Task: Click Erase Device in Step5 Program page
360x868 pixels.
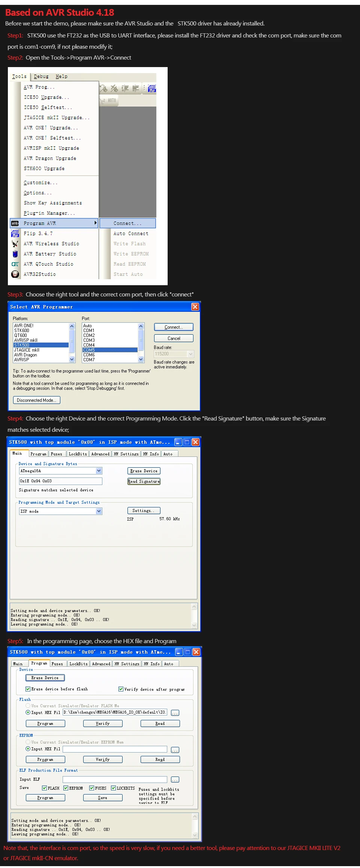Action: (x=45, y=678)
